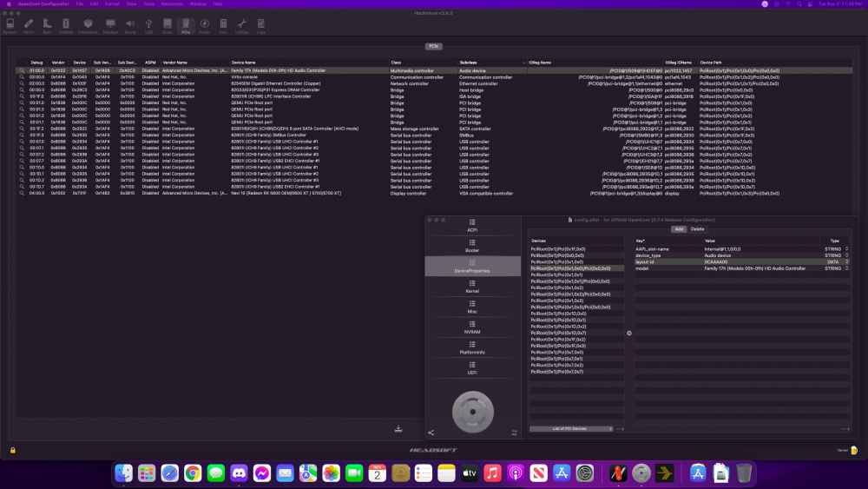868x489 pixels.
Task: Open the Tools menu
Action: 149,3
